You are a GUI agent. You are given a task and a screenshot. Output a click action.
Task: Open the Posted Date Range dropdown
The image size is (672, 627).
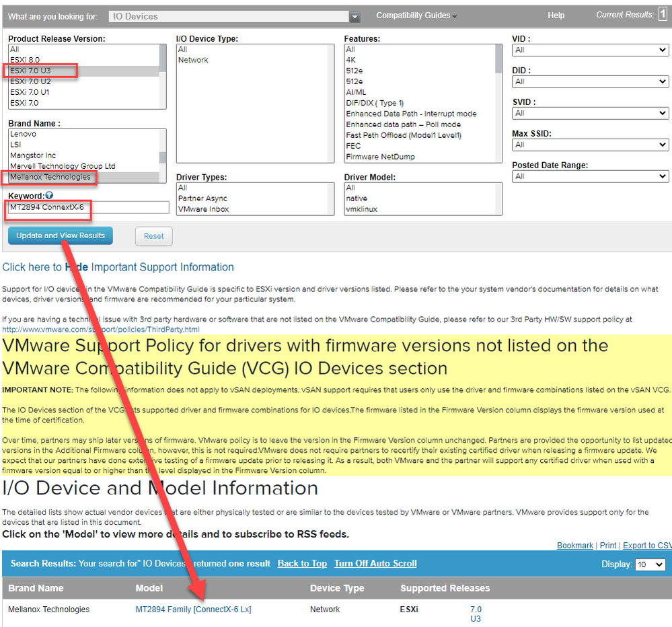point(590,176)
